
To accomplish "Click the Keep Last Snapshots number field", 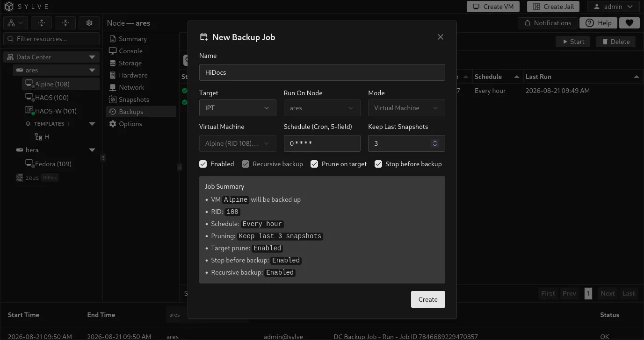I will point(406,143).
